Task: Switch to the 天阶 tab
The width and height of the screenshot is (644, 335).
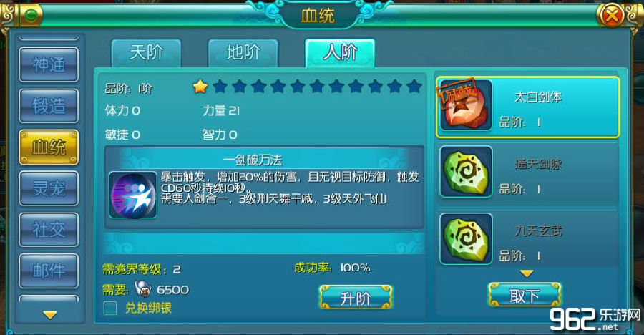Action: pyautogui.click(x=146, y=53)
